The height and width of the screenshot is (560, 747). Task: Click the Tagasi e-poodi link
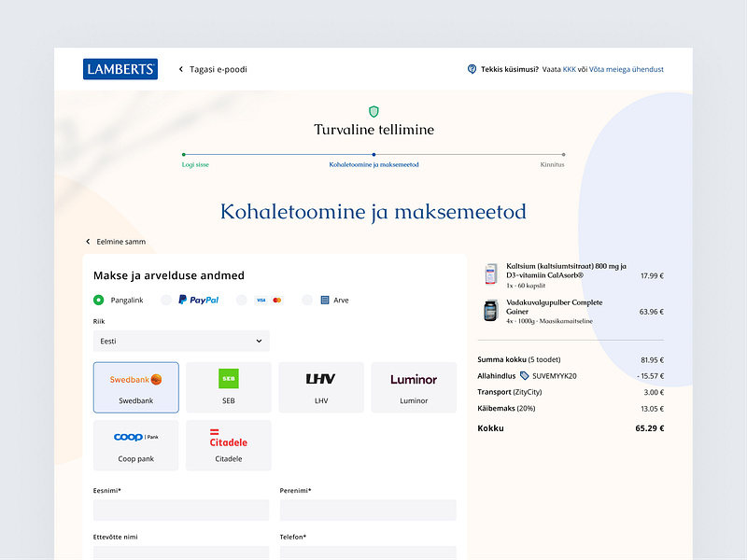point(218,69)
